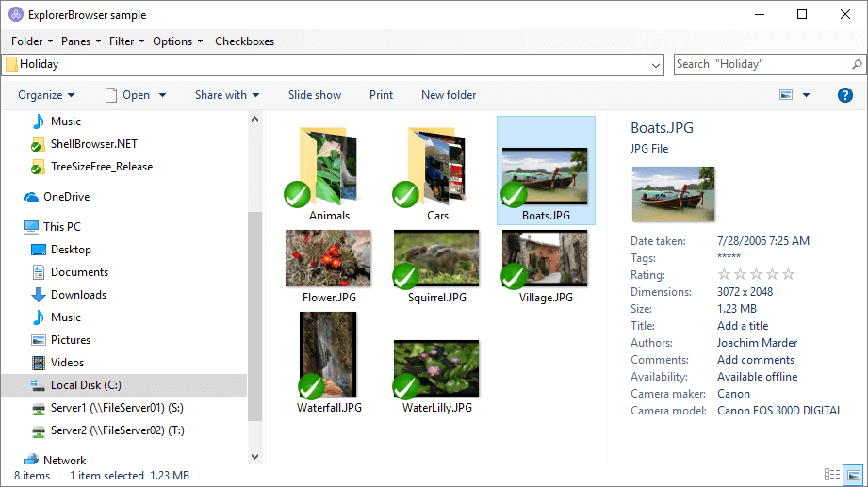Screen dimensions: 868x487
Task: Toggle the checkmark on Animals folder
Action: pos(297,195)
